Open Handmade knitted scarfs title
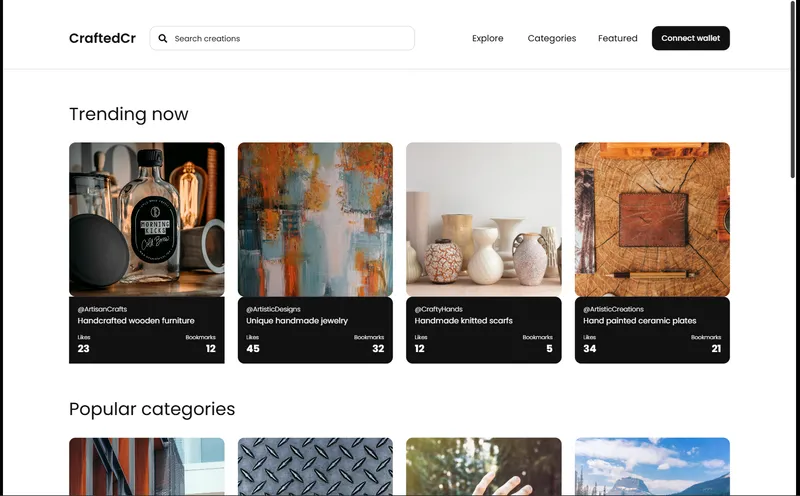Image resolution: width=800 pixels, height=496 pixels. pos(463,320)
